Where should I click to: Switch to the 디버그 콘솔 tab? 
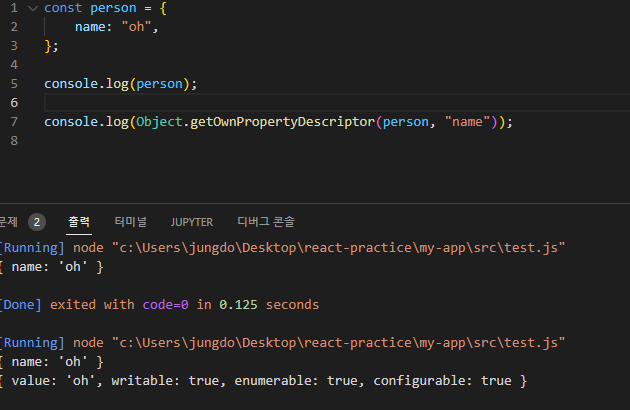(266, 221)
